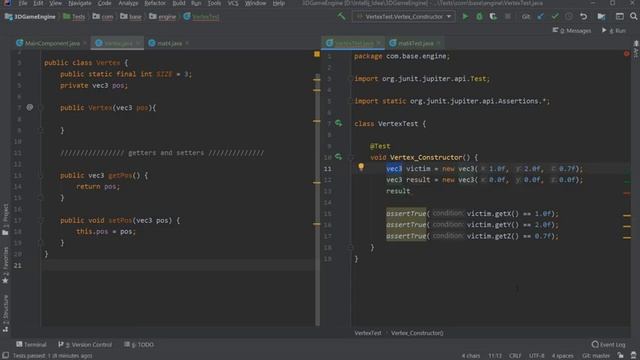Close the mat4.java tab
Screen dimensions: 640x360
(187, 43)
